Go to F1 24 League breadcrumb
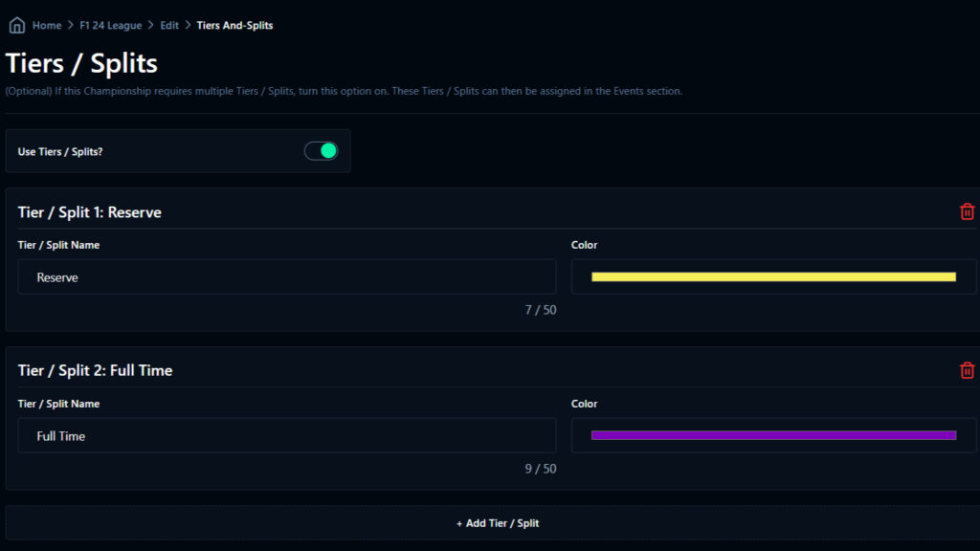The height and width of the screenshot is (551, 980). coord(111,26)
